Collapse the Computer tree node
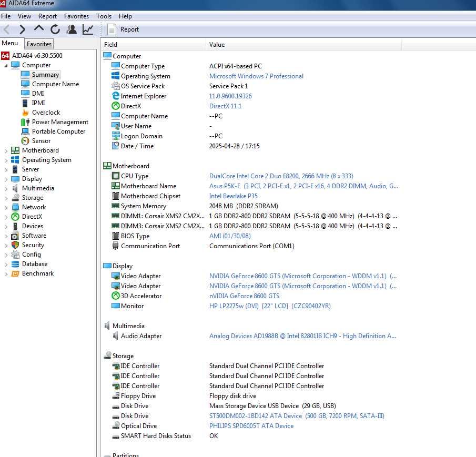This screenshot has height=457, width=476. [6, 66]
